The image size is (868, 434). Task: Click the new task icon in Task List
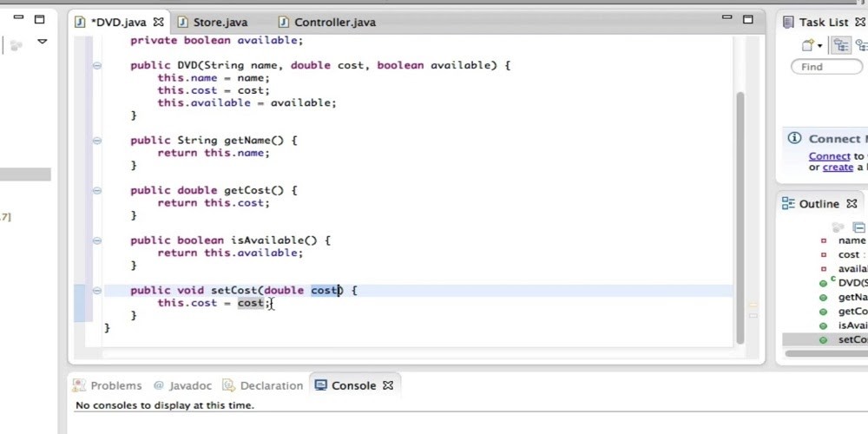click(808, 45)
